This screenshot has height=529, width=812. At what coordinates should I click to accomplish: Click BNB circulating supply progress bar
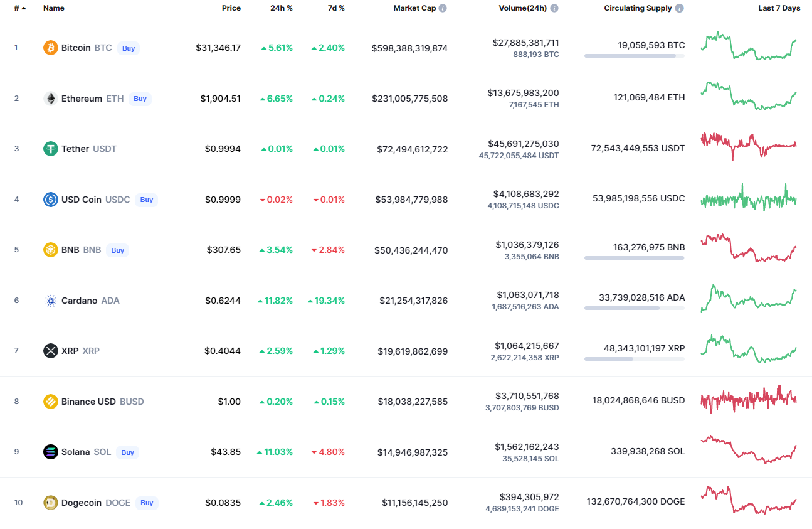click(634, 258)
